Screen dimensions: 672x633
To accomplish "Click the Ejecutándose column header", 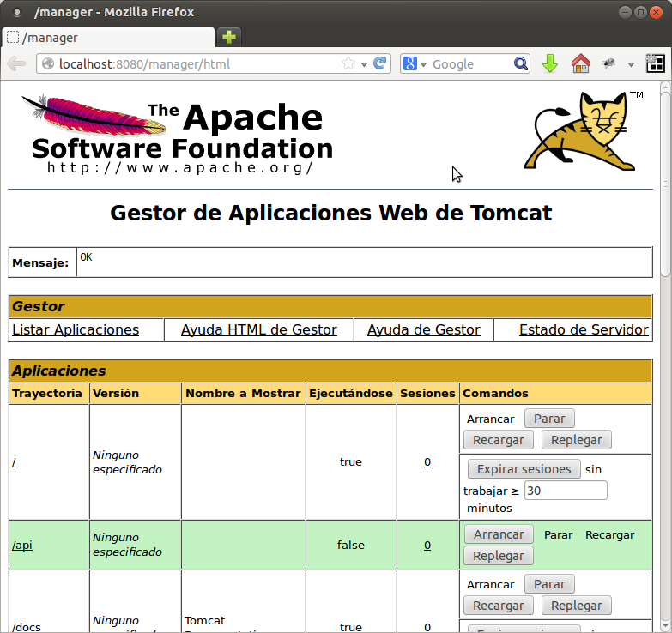I will coord(350,393).
